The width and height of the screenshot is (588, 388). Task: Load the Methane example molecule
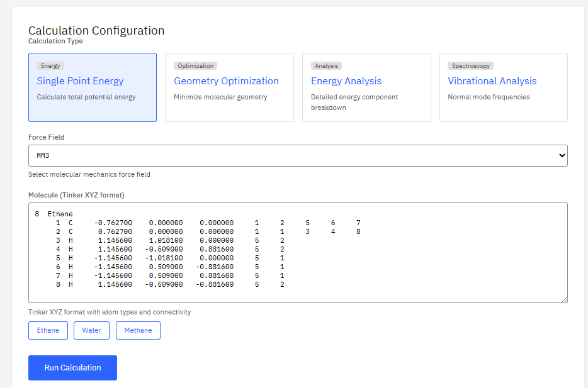pyautogui.click(x=138, y=330)
